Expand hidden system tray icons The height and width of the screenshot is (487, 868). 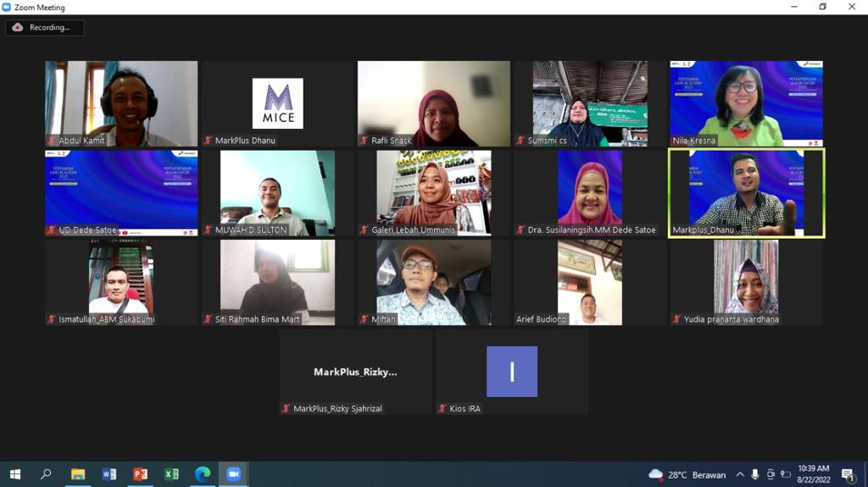pos(740,474)
